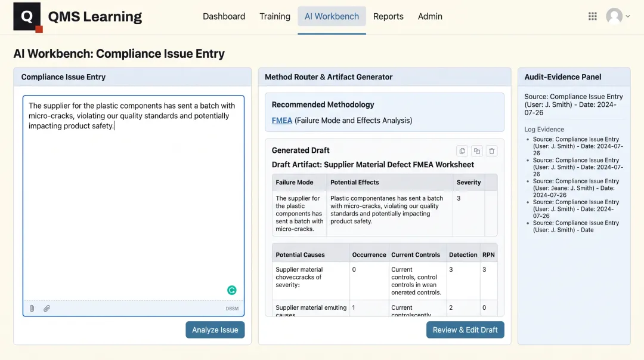Viewport: 644px width, 360px height.
Task: Click the Draft Artifact worksheet title
Action: 373,165
